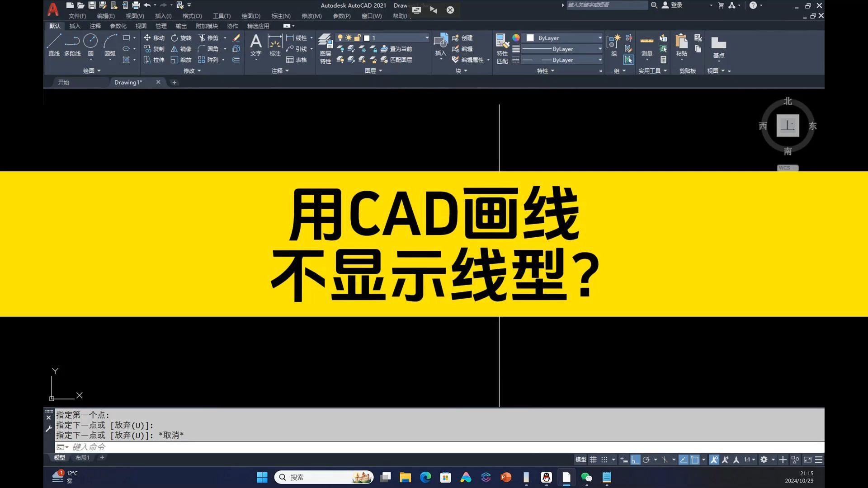Toggle dynamic input in status bar
Screen dimensions: 868x488
click(x=624, y=460)
